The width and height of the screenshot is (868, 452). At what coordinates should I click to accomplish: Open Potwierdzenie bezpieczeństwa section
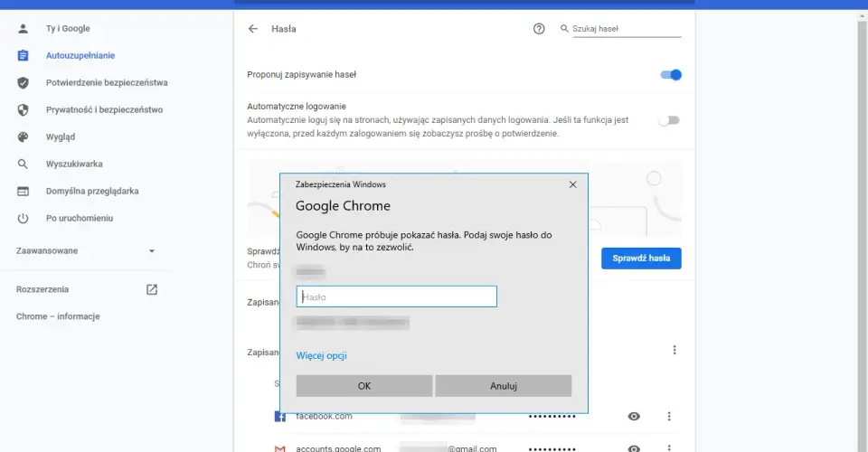107,82
